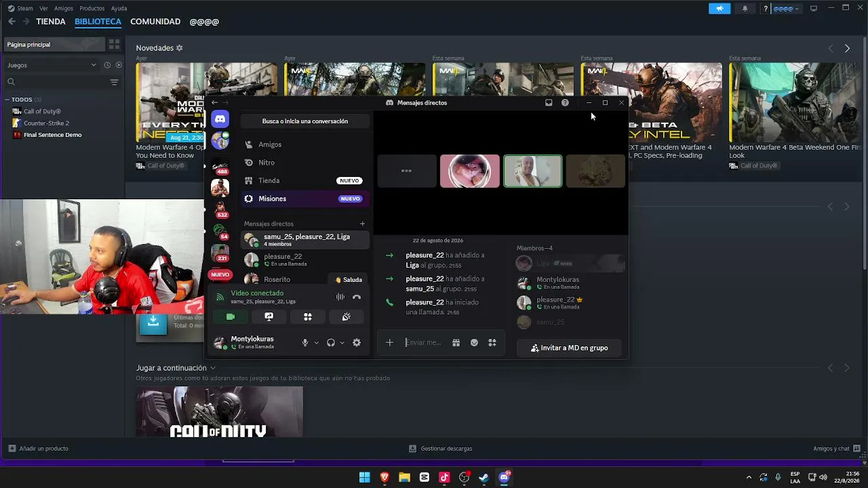Sort Steam library by recent clock icon
Viewport: 868px width, 488px height.
tap(107, 65)
